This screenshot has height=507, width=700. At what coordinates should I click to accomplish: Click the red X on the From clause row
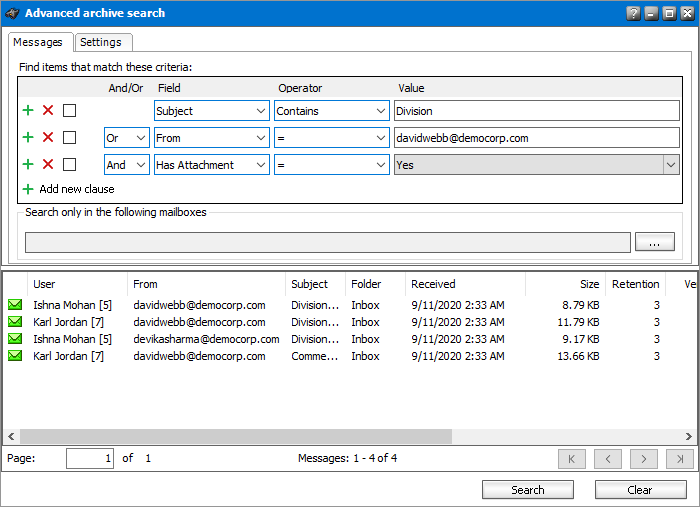tap(48, 138)
